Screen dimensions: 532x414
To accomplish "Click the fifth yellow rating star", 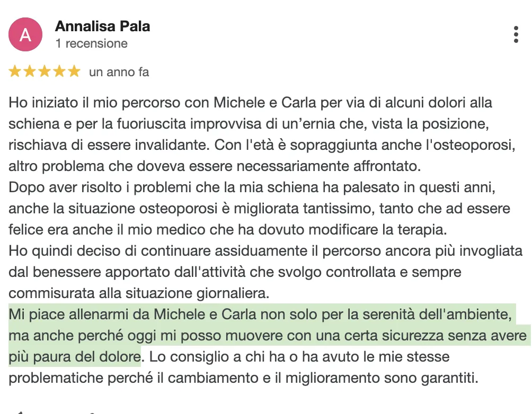I will pyautogui.click(x=74, y=71).
